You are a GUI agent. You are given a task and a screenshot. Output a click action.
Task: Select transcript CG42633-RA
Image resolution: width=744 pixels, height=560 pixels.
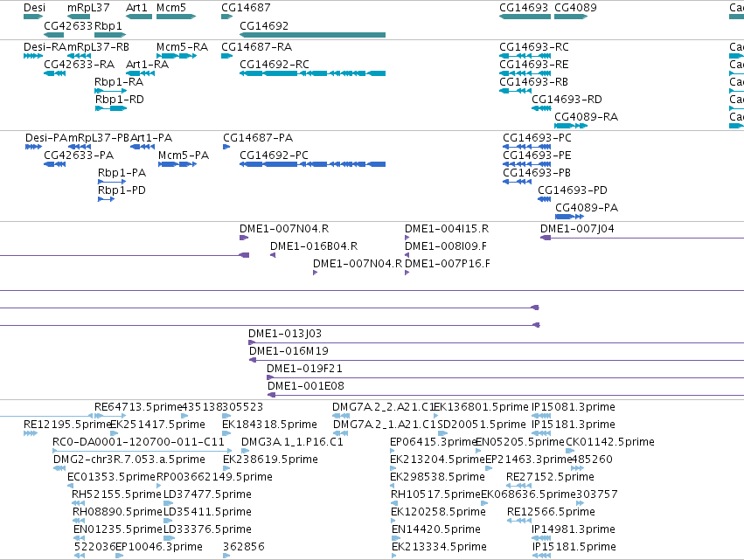point(54,73)
